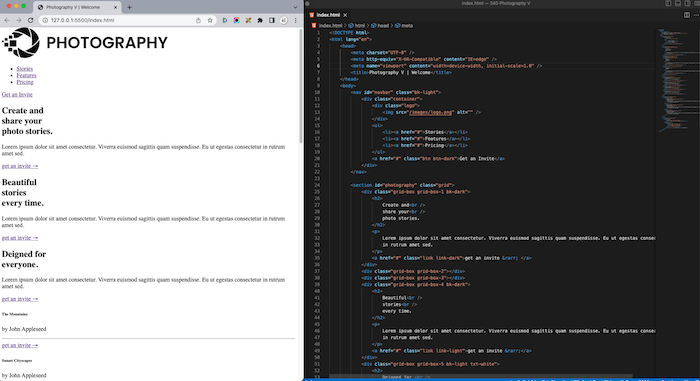Screen dimensions: 700x381
Task: Click the Get an Invite link
Action: 17,95
